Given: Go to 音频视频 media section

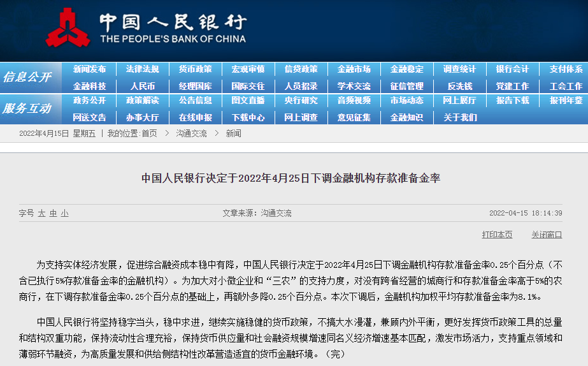Looking at the screenshot, I should click(354, 101).
